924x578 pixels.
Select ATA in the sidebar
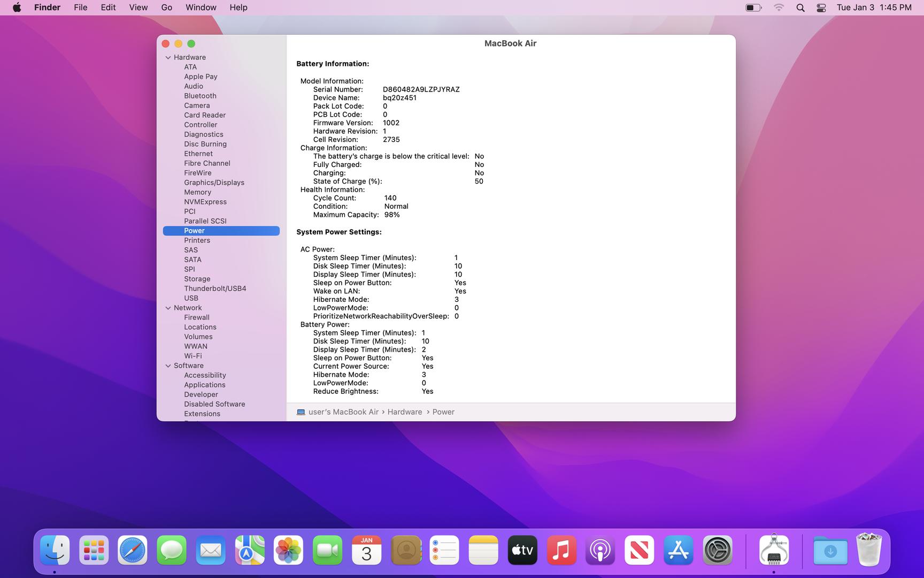point(190,67)
